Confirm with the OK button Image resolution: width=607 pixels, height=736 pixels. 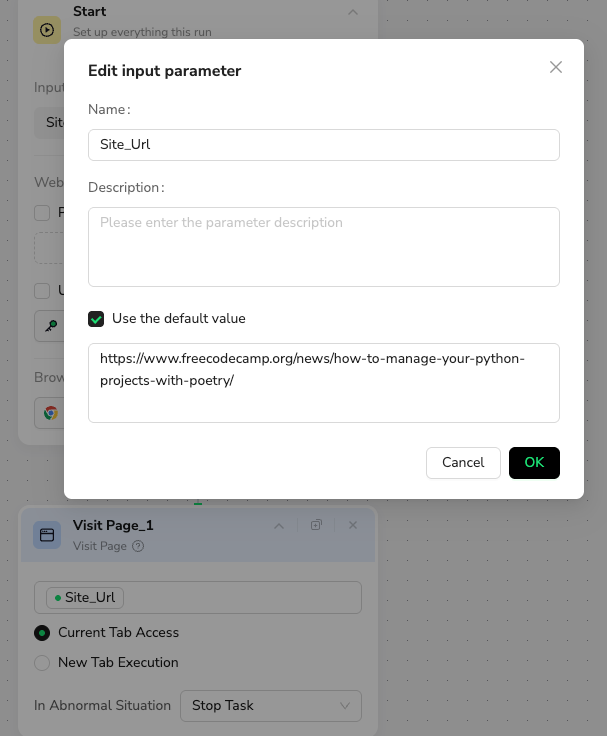click(534, 462)
